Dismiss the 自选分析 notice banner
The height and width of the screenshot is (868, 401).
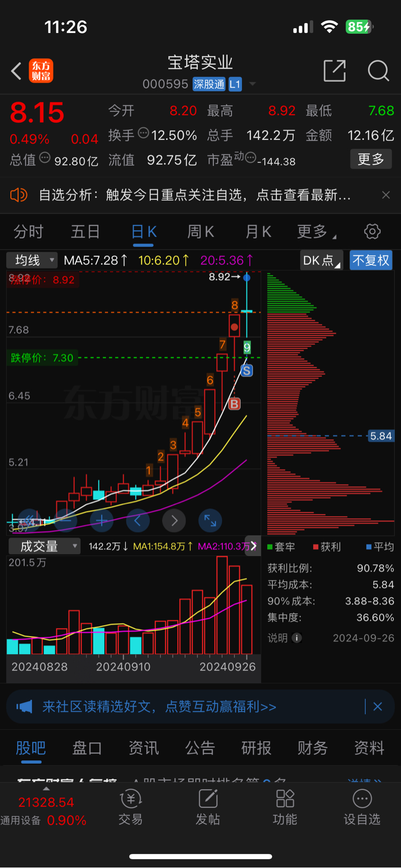click(x=386, y=195)
